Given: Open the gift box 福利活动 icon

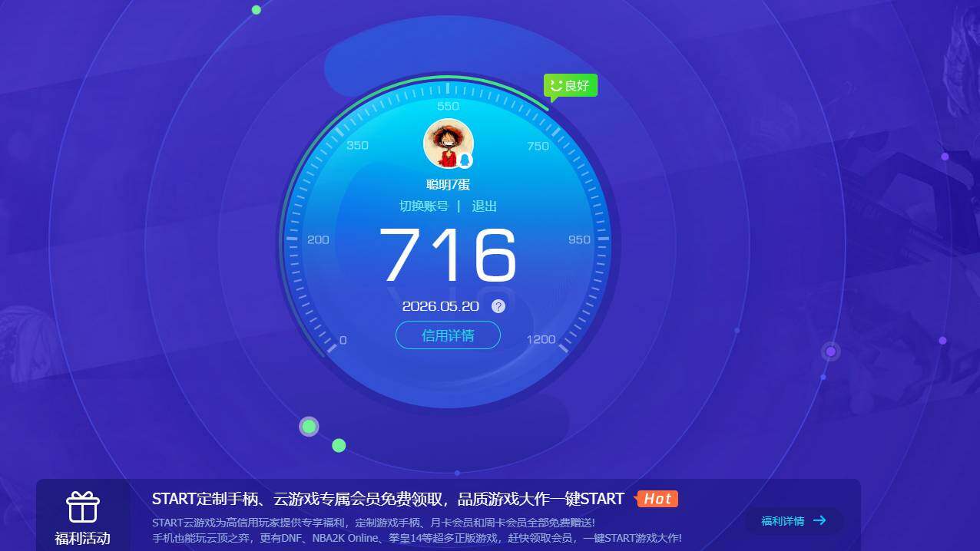Looking at the screenshot, I should (82, 506).
